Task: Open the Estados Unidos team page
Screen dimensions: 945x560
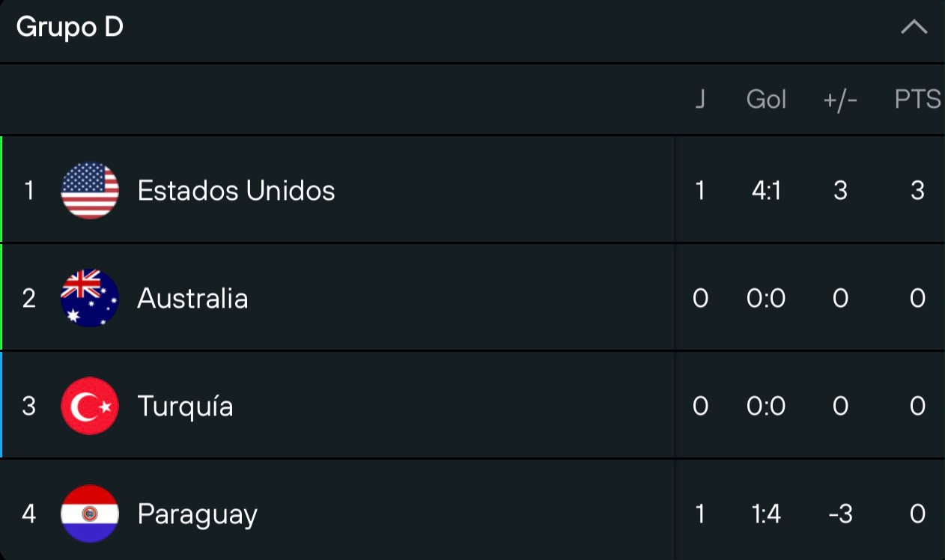Action: tap(236, 190)
